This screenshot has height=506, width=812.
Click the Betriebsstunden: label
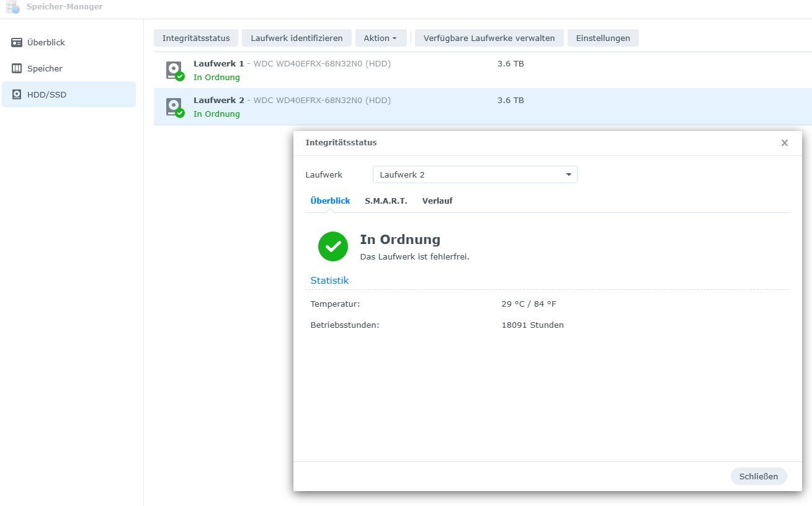[x=345, y=325]
